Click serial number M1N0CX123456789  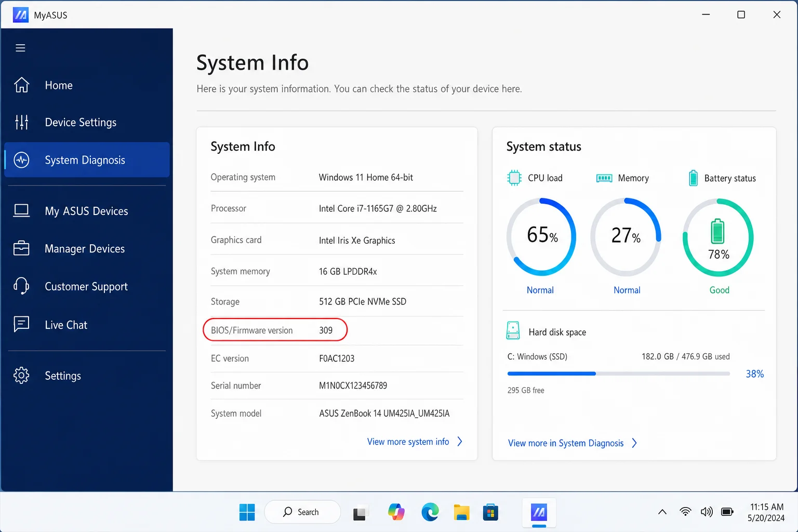tap(353, 385)
